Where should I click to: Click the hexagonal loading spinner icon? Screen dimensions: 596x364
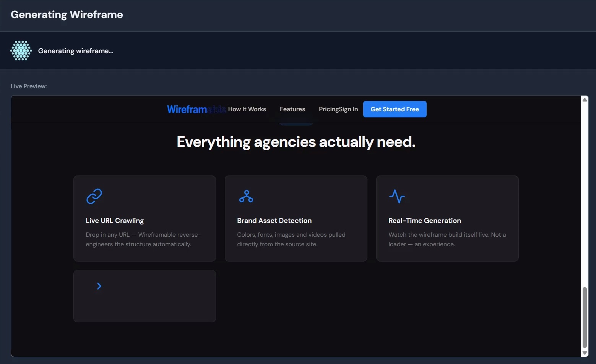coord(20,50)
